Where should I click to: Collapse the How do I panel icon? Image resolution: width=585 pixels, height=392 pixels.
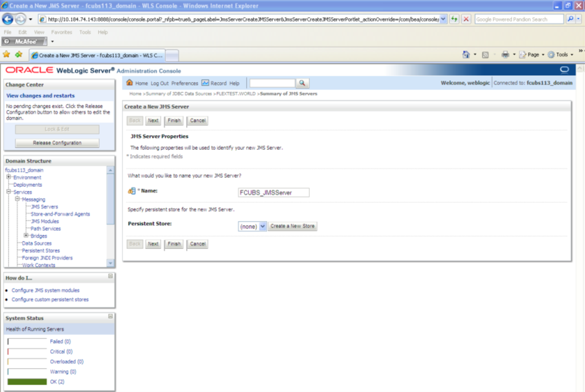click(111, 276)
